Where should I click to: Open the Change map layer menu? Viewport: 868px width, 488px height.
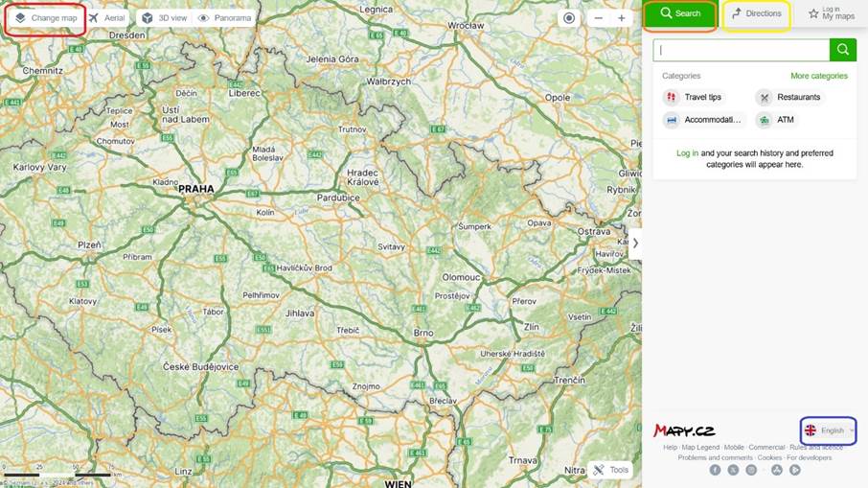click(x=46, y=18)
